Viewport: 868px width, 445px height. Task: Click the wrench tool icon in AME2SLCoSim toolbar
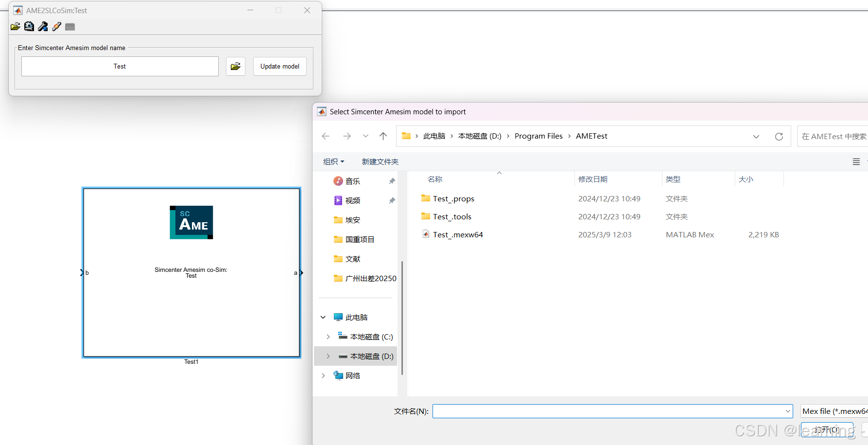pos(43,27)
